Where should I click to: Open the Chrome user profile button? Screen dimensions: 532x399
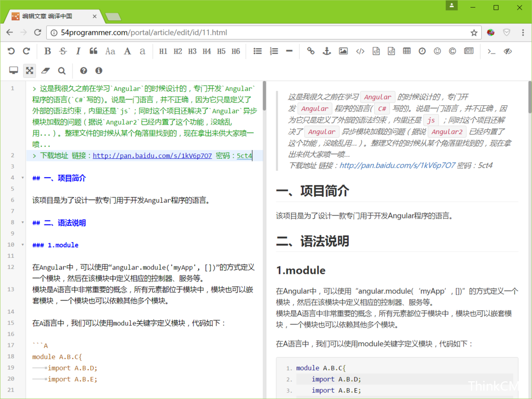click(452, 5)
